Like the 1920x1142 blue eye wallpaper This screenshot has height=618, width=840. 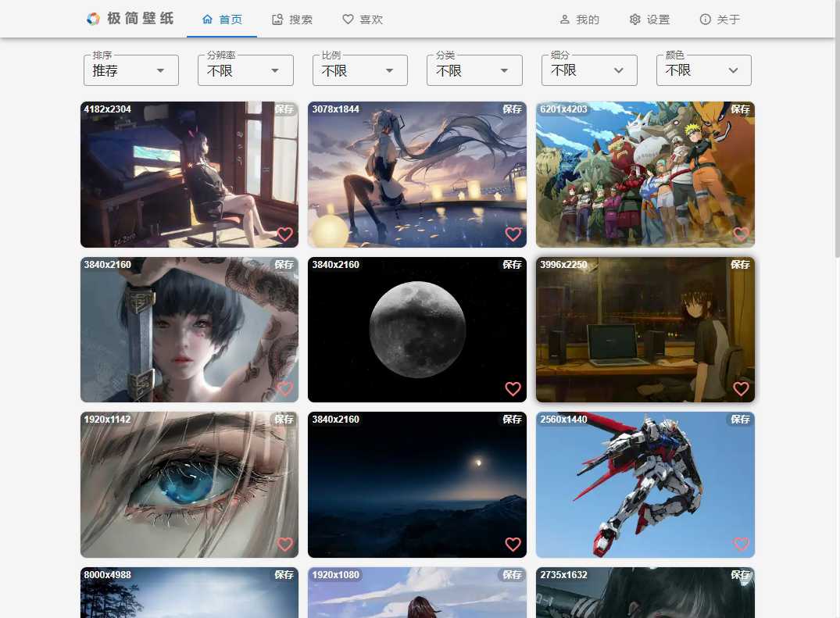[x=285, y=544]
